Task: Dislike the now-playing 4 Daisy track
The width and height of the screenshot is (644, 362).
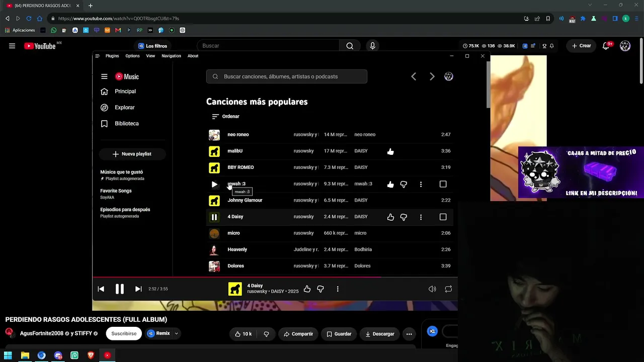Action: tap(320, 289)
